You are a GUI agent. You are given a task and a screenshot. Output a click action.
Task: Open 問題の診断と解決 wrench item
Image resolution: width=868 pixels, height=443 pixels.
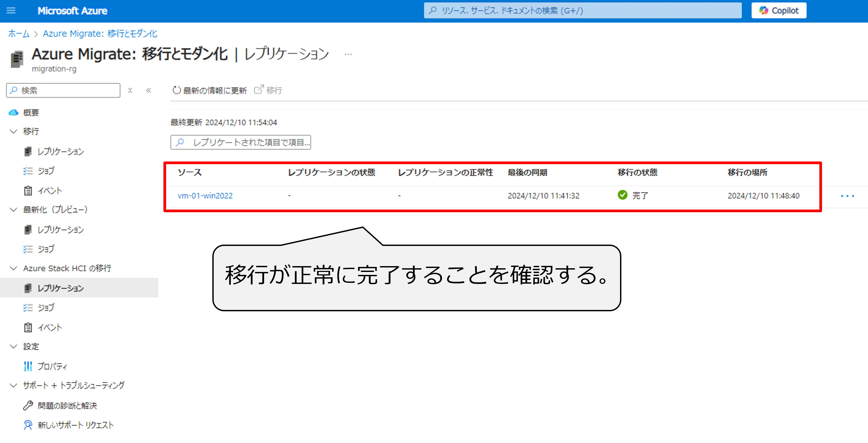(67, 406)
